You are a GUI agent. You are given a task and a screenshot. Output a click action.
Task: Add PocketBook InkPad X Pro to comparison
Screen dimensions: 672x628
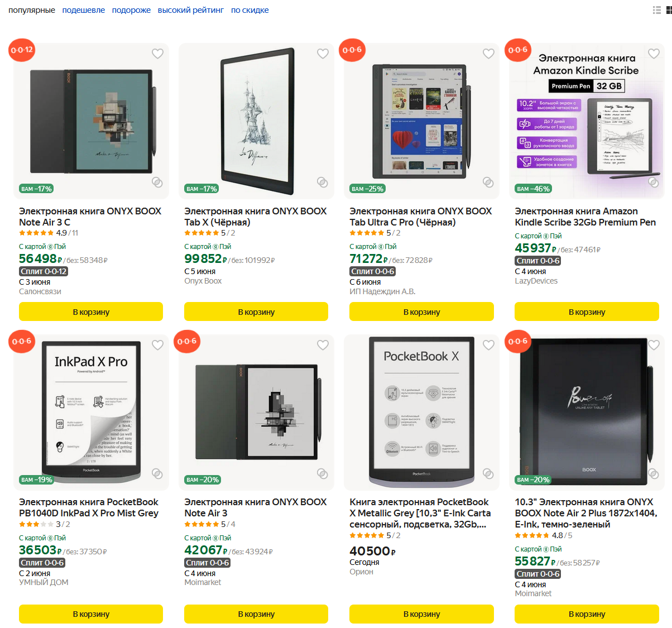[157, 474]
